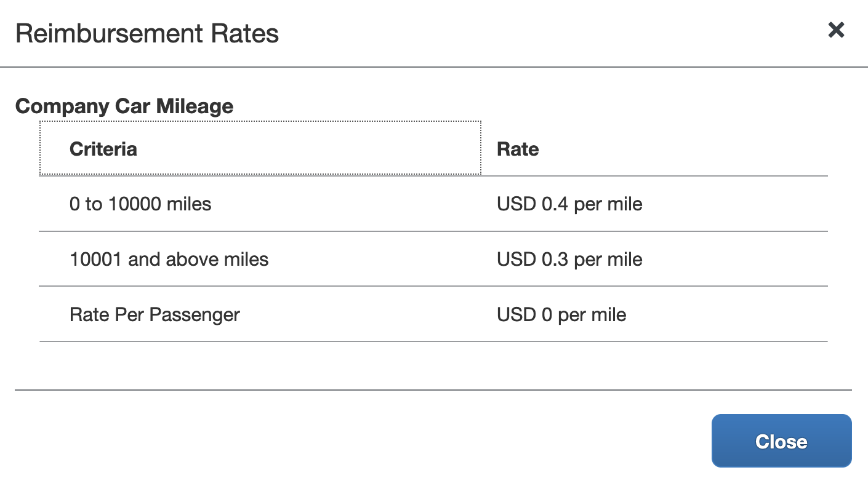
Task: Dismiss the dialog with the X icon
Action: click(x=836, y=30)
